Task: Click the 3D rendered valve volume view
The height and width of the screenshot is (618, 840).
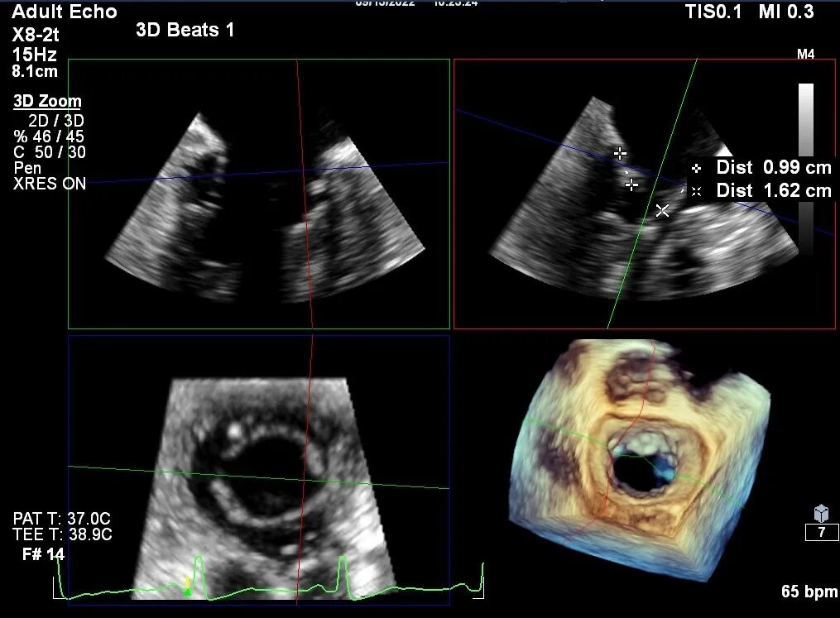Action: pyautogui.click(x=641, y=461)
